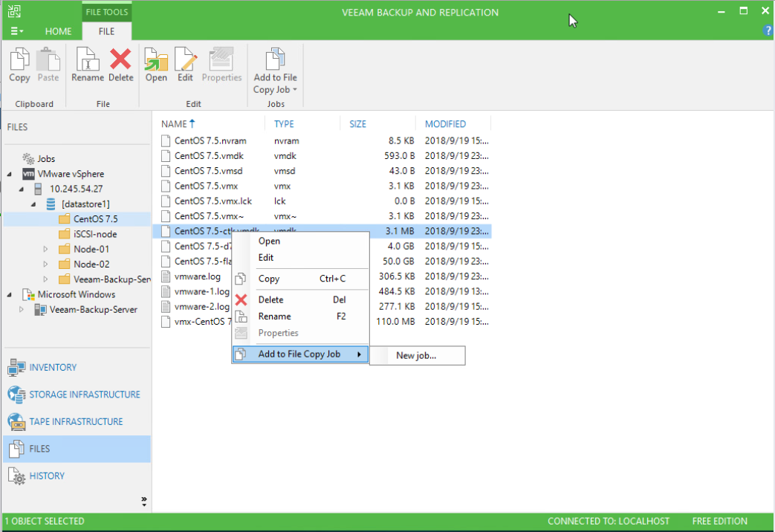
Task: Expand Veeam-Backup-Server under Microsoft Windows
Action: pyautogui.click(x=22, y=310)
